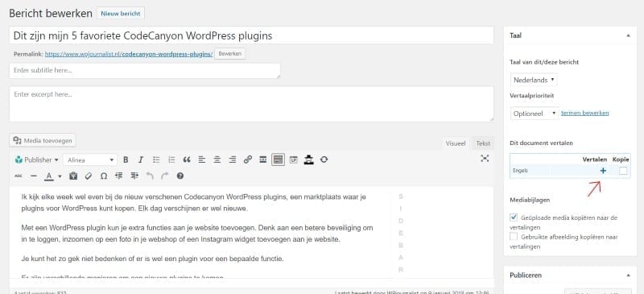Open the text color picker arrow
The image size is (644, 294).
pos(60,176)
